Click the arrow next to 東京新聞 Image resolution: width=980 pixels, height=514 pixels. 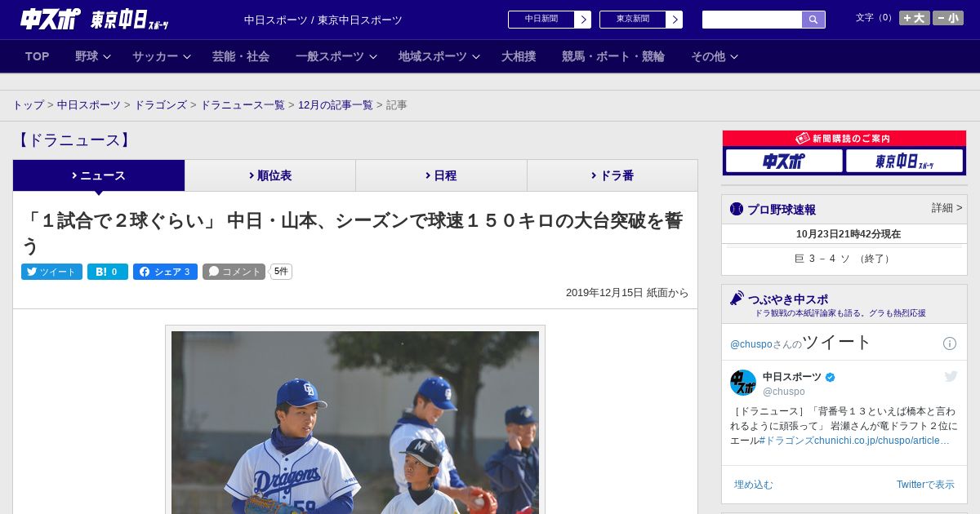coord(675,20)
